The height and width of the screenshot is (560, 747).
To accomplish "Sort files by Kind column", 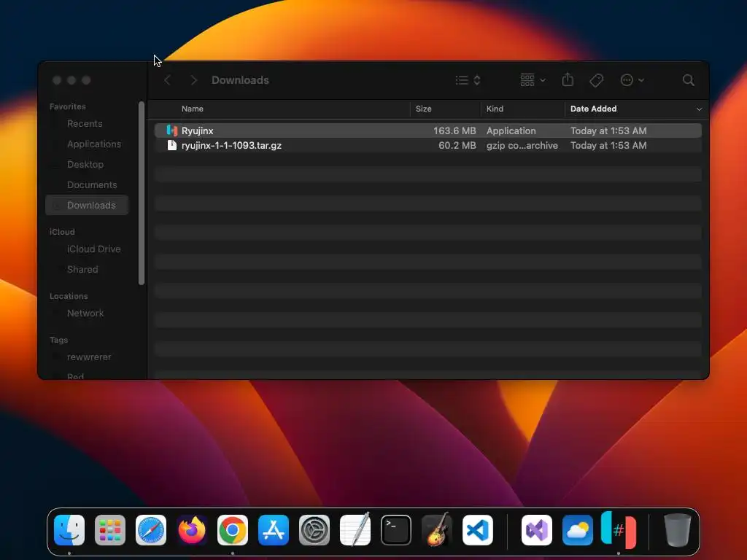I will pyautogui.click(x=495, y=109).
